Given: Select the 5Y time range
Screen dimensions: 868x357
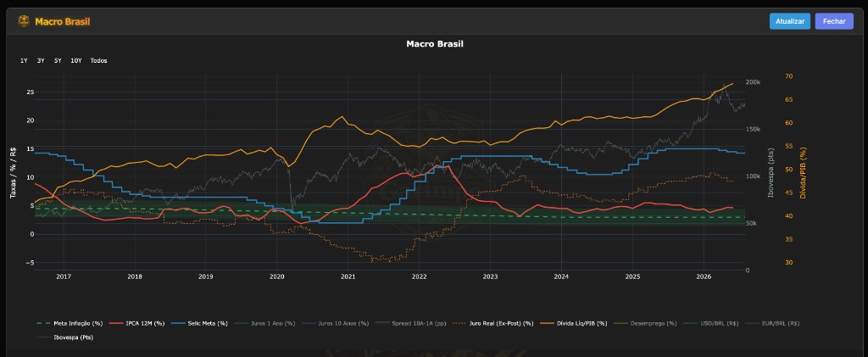Looking at the screenshot, I should click(x=58, y=61).
